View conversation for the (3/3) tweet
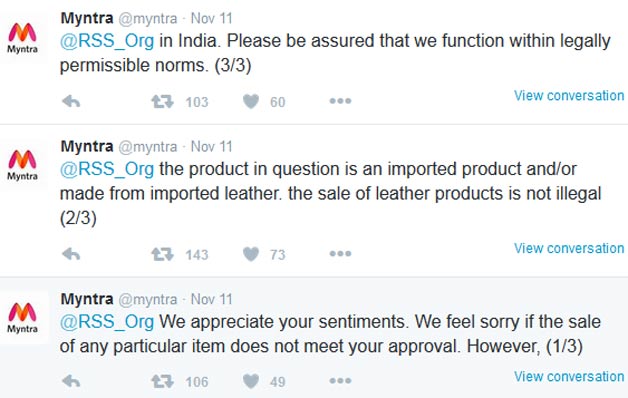The image size is (628, 398). pyautogui.click(x=569, y=96)
